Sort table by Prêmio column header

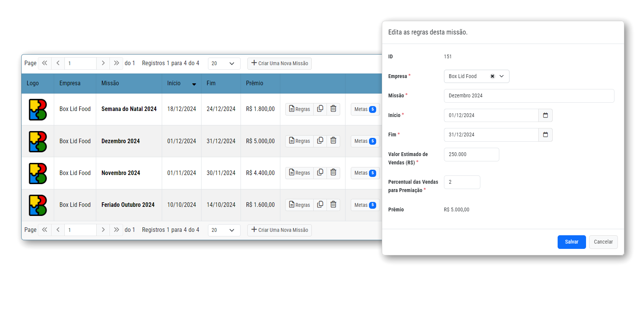pyautogui.click(x=255, y=83)
